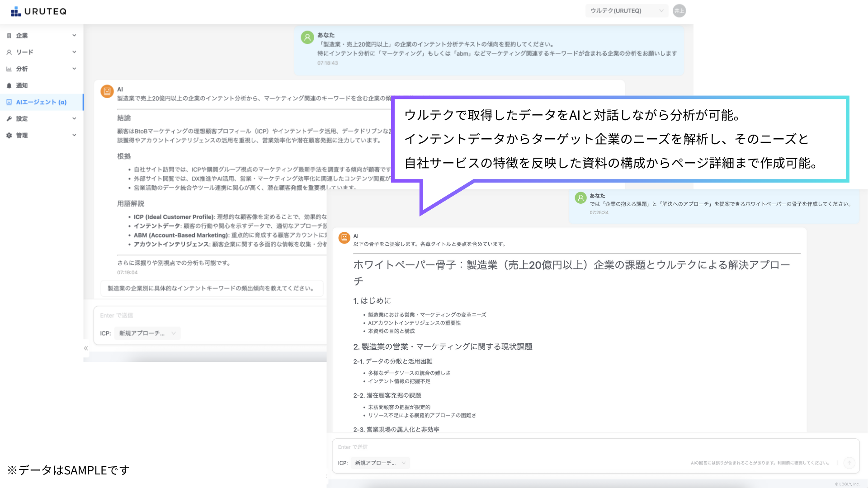Click the AI assistant avatar on the reply
The width and height of the screenshot is (868, 488).
click(344, 238)
